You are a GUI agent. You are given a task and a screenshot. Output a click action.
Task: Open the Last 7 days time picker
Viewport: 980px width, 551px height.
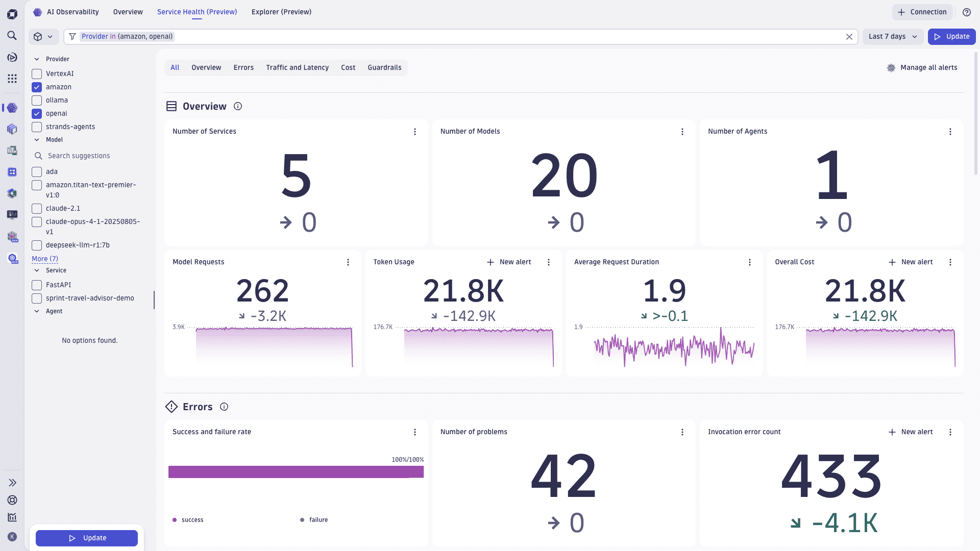point(892,36)
